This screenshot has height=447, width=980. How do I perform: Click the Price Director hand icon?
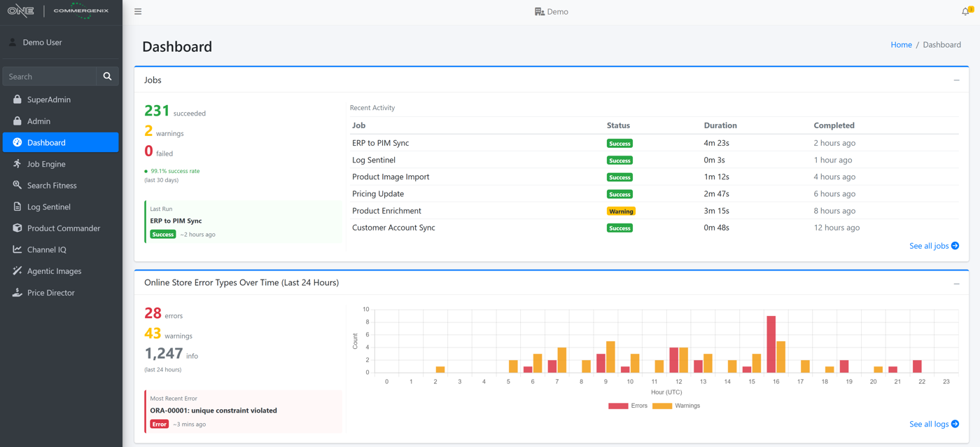click(x=17, y=292)
